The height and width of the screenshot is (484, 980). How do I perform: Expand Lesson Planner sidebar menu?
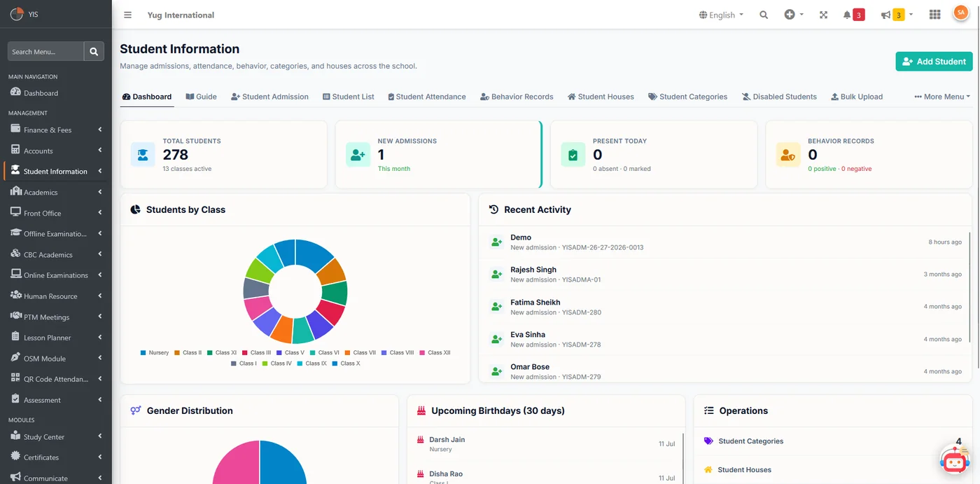pyautogui.click(x=56, y=338)
